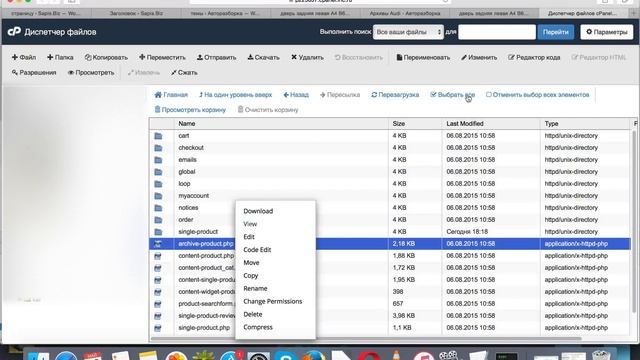Open Параметры settings
The image size is (640, 360).
607,32
